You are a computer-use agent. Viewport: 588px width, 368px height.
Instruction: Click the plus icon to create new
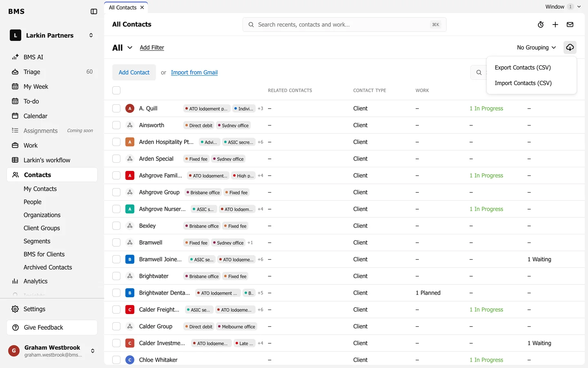(555, 25)
